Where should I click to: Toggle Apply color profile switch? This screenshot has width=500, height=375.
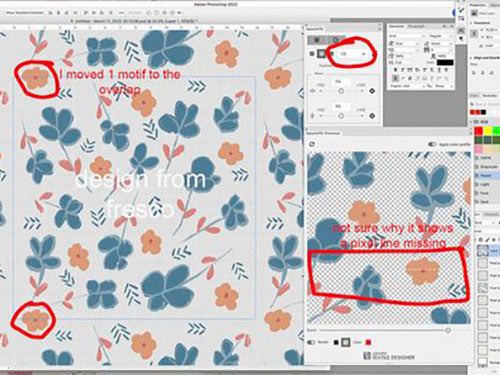432,144
